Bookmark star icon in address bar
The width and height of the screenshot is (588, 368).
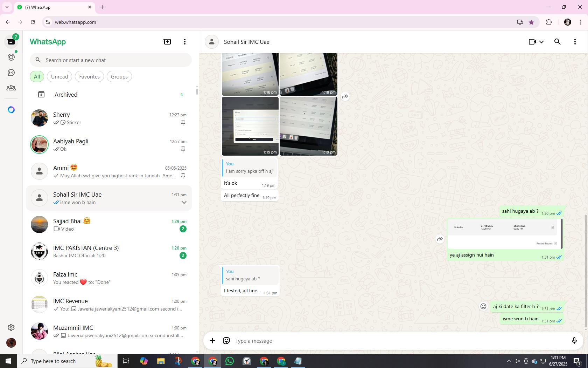pos(531,22)
